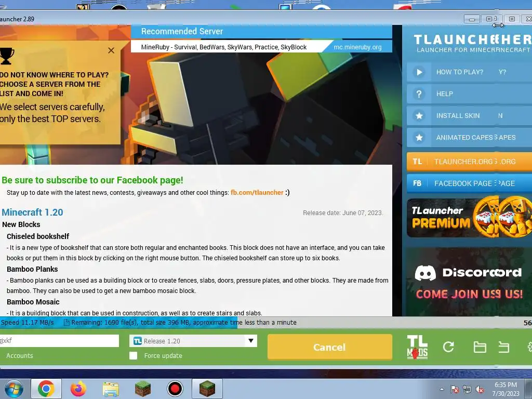Open Windows Start menu

pyautogui.click(x=14, y=389)
